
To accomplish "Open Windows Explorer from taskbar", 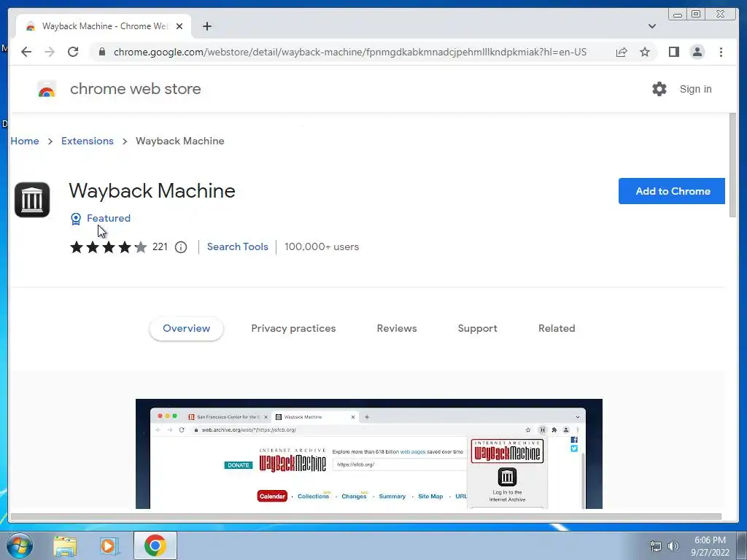I will click(65, 545).
